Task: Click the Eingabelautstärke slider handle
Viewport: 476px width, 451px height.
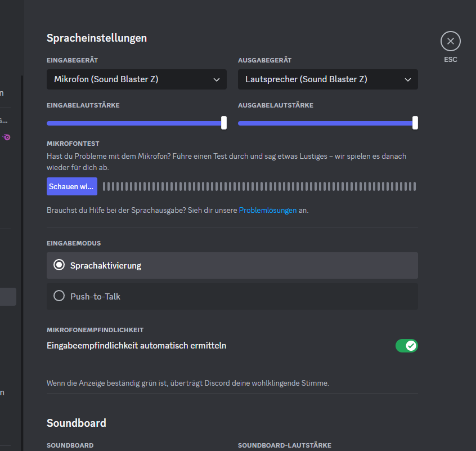Action: (x=224, y=123)
